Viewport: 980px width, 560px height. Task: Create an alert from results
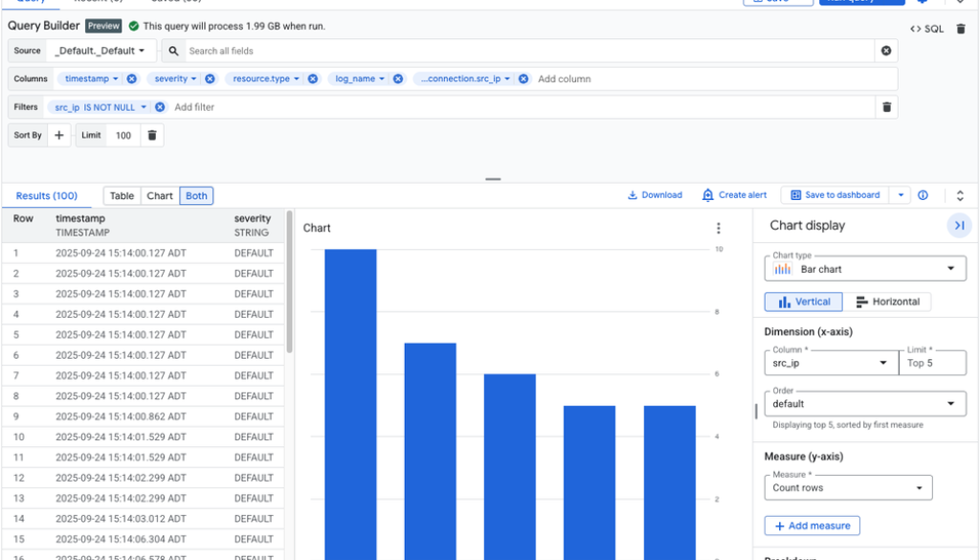[x=734, y=194]
